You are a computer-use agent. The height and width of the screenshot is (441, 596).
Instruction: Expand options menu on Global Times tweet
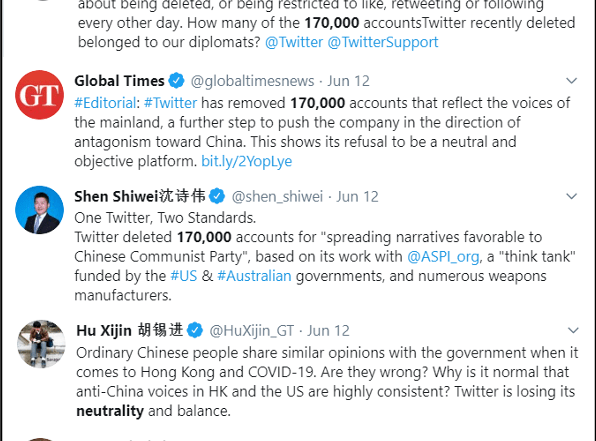[x=572, y=81]
